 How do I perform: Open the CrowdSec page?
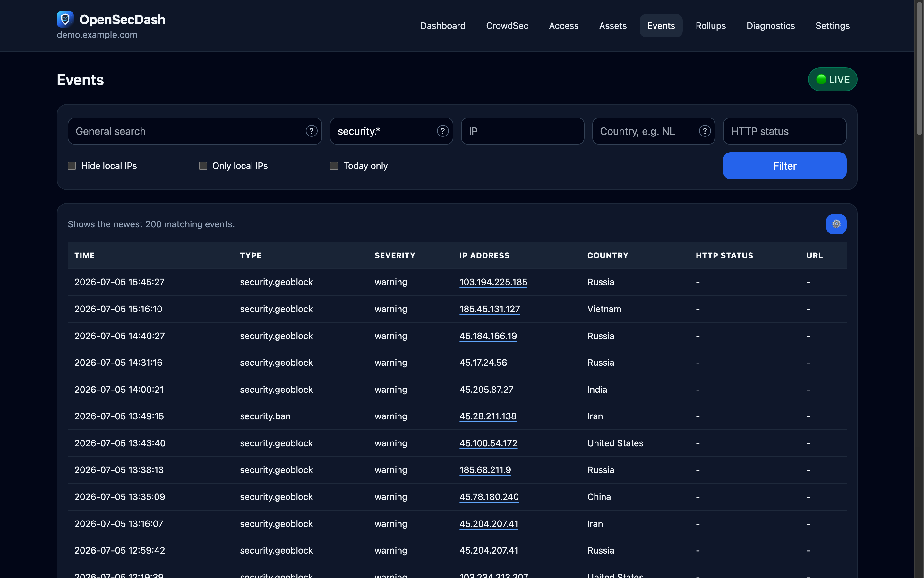pyautogui.click(x=507, y=26)
